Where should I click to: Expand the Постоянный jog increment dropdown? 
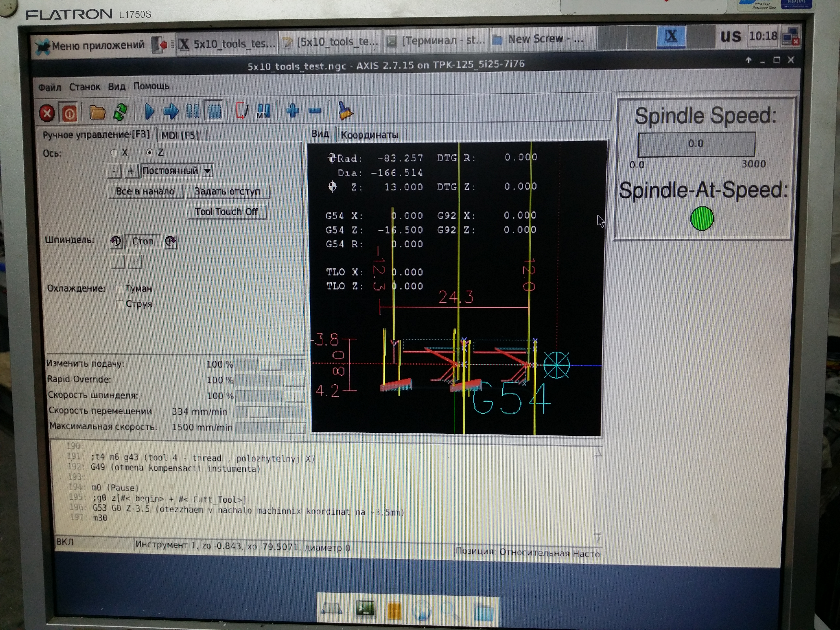pyautogui.click(x=207, y=171)
